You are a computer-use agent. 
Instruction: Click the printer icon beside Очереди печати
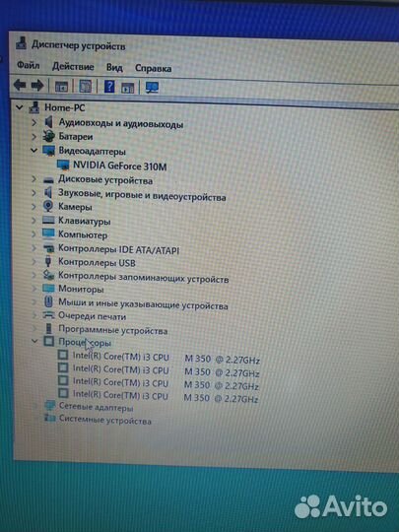[x=48, y=315]
